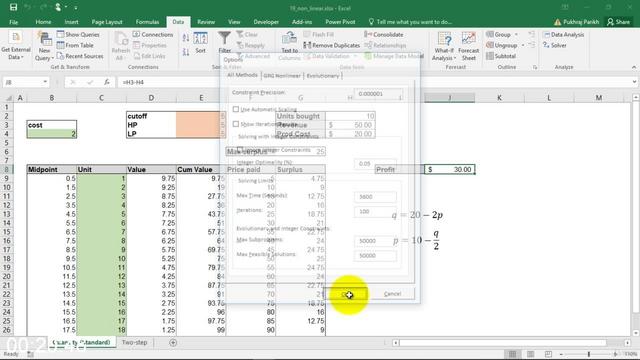The height and width of the screenshot is (360, 640).
Task: Click the Save icon in the title bar
Action: (13, 7)
